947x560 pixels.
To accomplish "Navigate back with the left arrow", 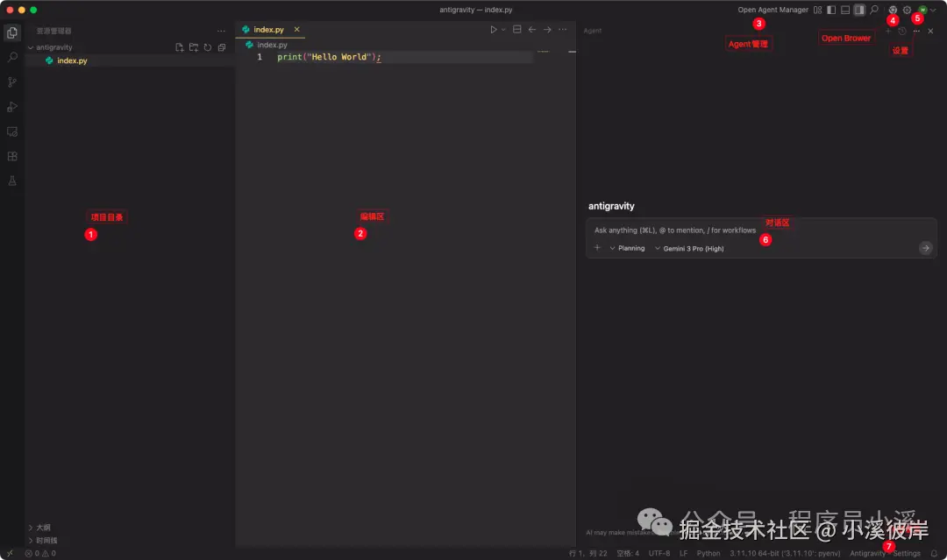I will (x=532, y=30).
